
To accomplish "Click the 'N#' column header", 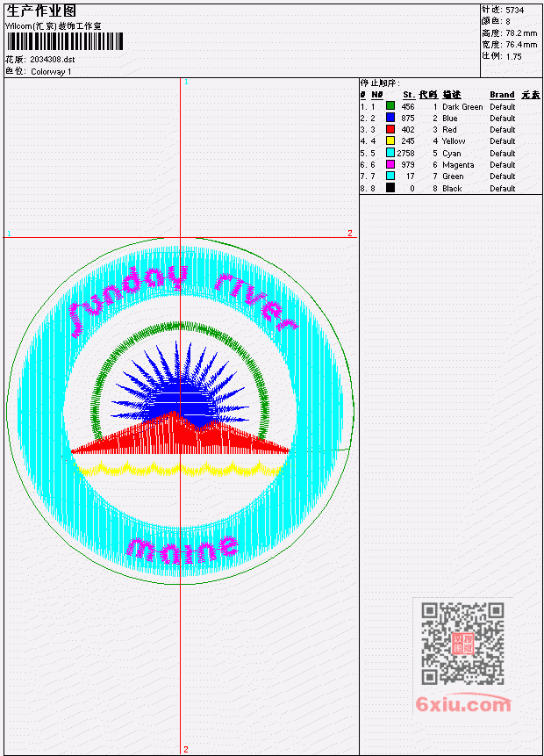I will click(376, 95).
